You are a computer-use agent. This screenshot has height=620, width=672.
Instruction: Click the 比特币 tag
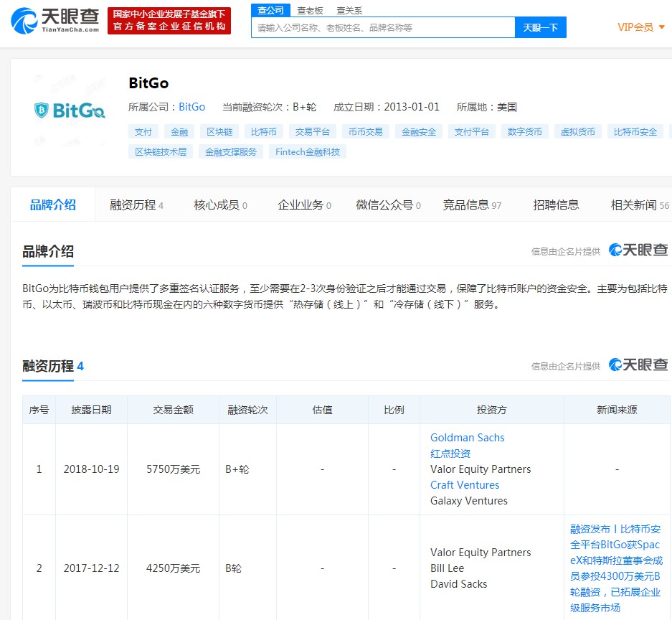(264, 131)
